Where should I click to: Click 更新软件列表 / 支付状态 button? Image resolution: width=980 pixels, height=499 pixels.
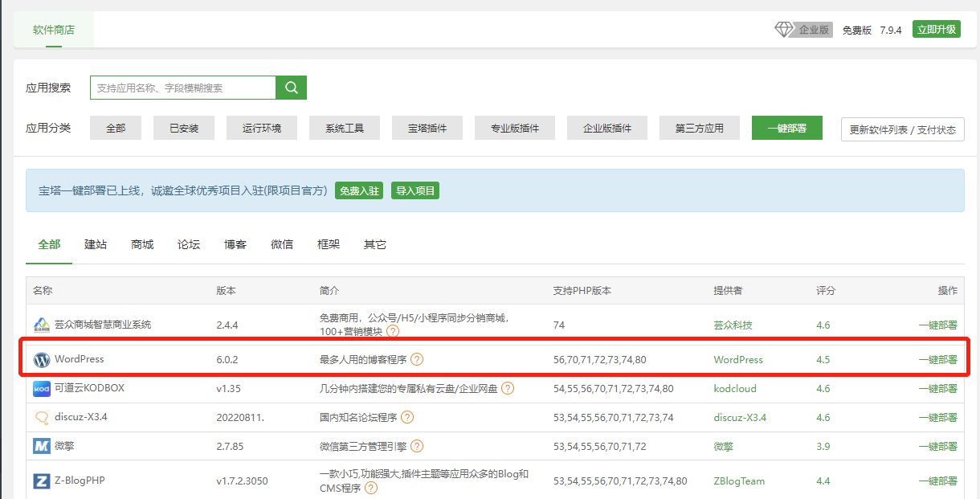click(x=902, y=129)
